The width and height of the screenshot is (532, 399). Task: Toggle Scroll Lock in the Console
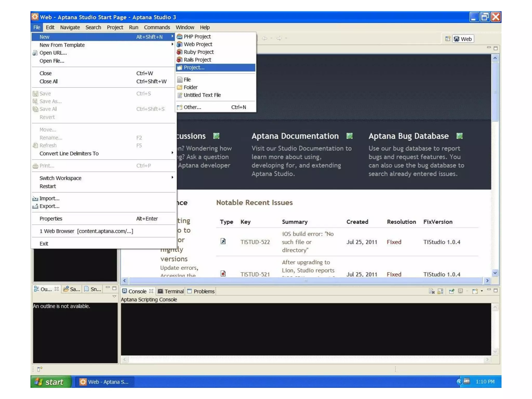click(440, 291)
